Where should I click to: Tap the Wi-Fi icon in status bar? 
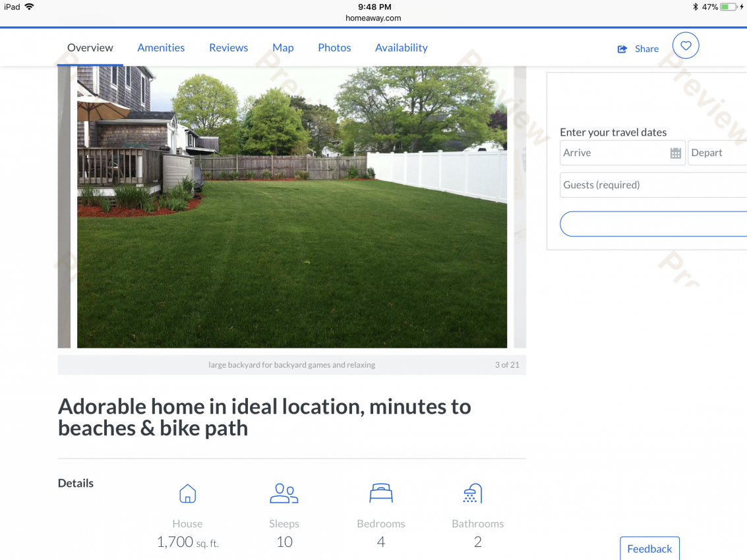[x=29, y=7]
